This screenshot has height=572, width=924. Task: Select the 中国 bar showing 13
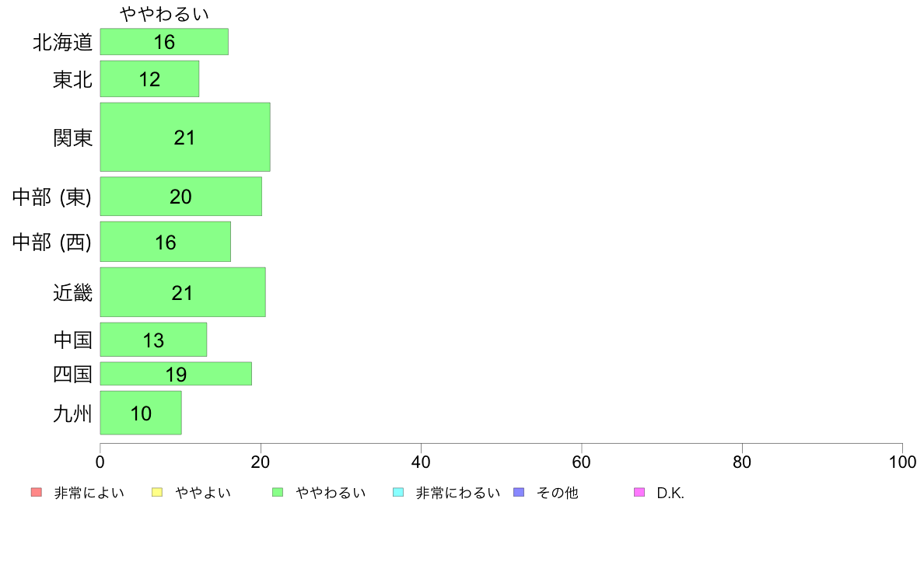click(x=153, y=340)
